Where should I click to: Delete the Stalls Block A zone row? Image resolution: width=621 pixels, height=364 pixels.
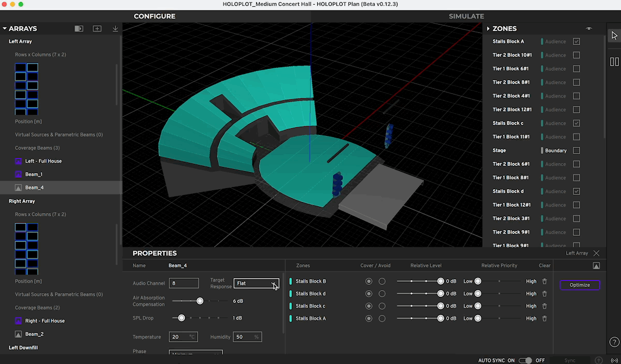click(x=544, y=318)
